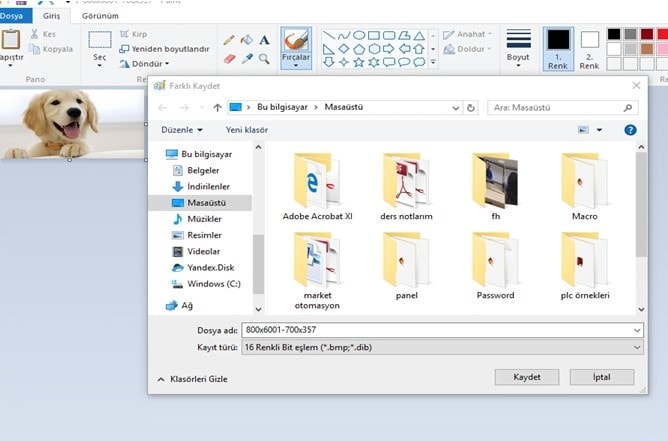The height and width of the screenshot is (441, 668).
Task: Click the refresh icon beside the address bar
Action: pyautogui.click(x=470, y=107)
